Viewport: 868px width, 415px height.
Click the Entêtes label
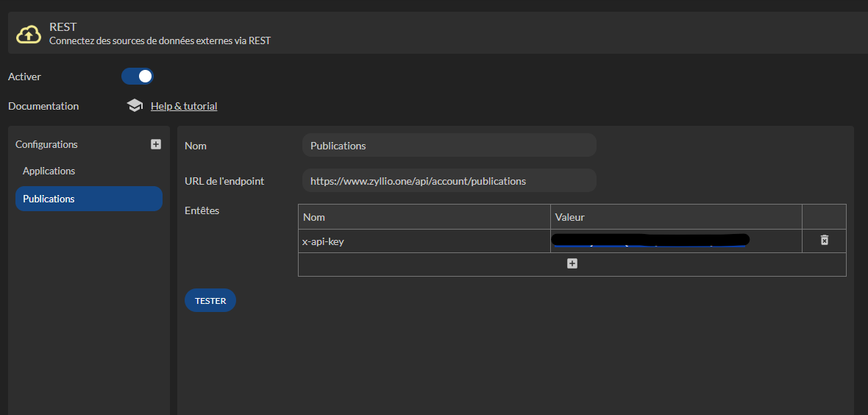tap(202, 211)
